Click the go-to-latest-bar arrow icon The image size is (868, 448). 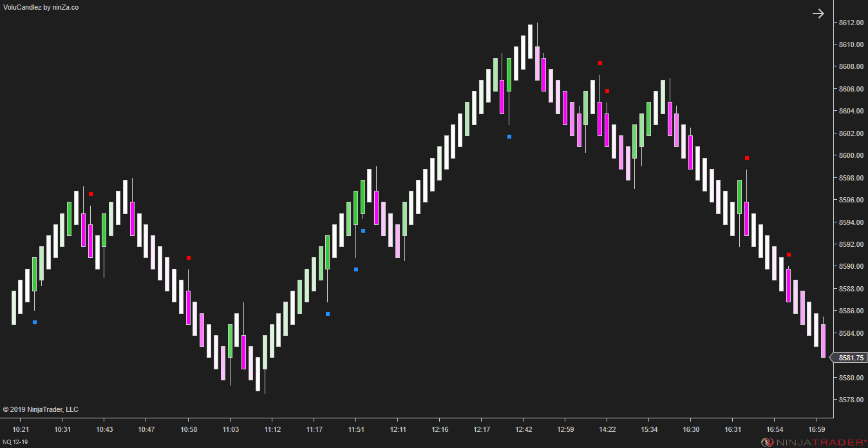[x=818, y=13]
